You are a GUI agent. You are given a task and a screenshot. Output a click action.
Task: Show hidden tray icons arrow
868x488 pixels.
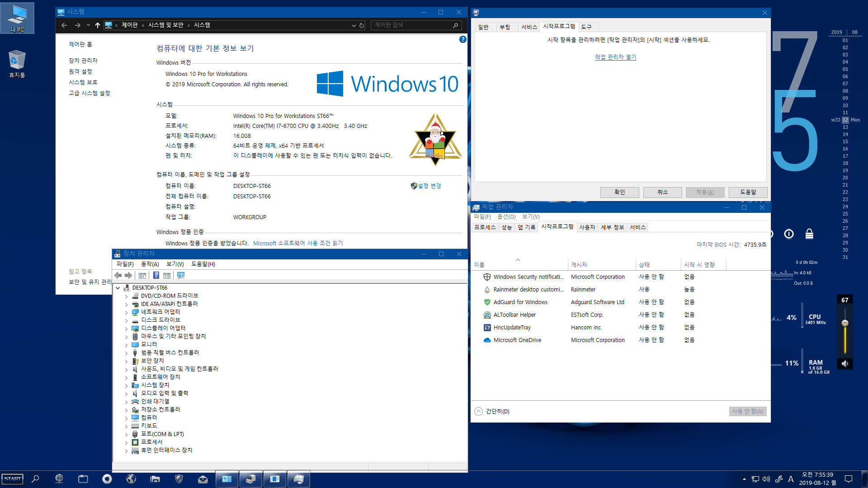click(x=744, y=479)
